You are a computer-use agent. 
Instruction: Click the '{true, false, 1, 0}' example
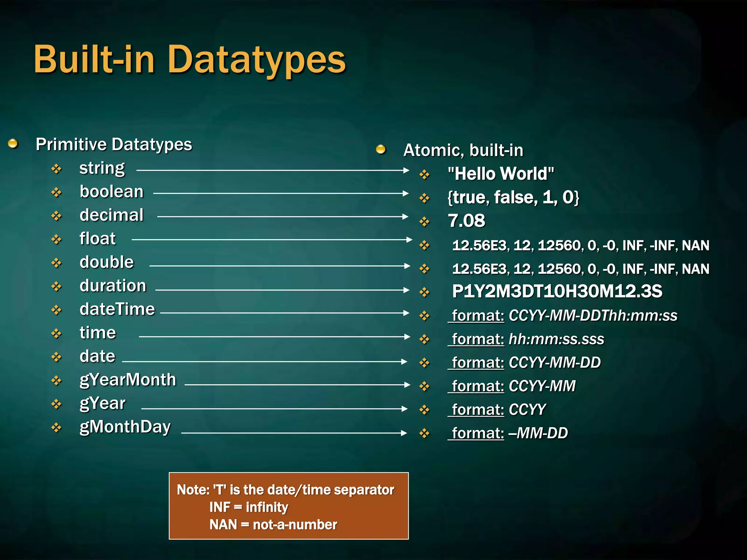point(513,198)
